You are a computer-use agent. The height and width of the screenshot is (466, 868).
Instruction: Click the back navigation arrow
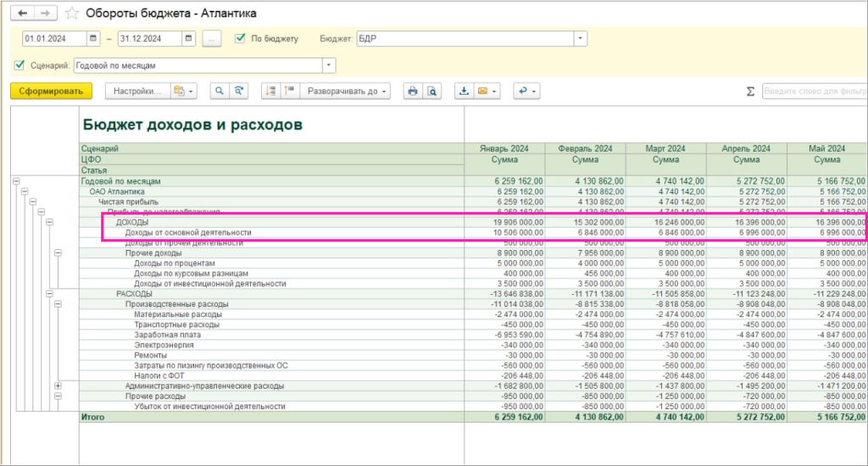click(x=22, y=14)
